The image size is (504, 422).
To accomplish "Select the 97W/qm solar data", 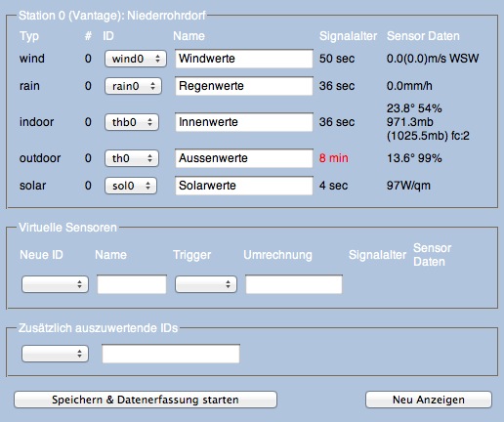I will click(408, 186).
